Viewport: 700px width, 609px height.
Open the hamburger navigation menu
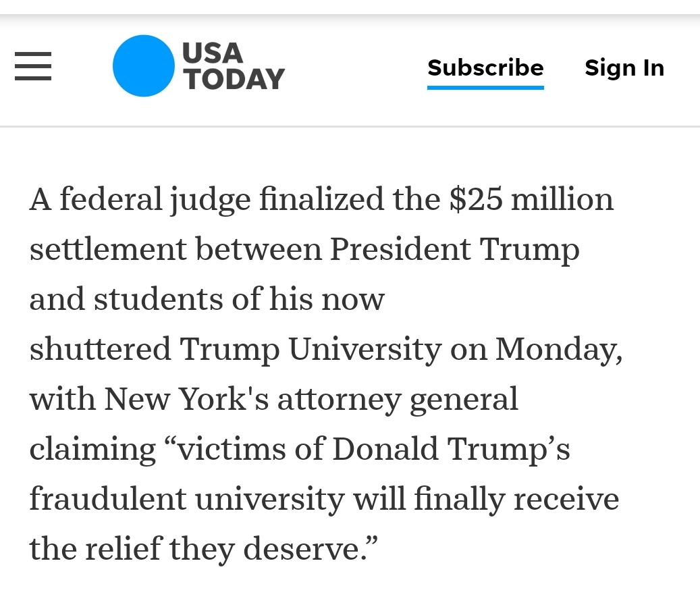point(33,66)
